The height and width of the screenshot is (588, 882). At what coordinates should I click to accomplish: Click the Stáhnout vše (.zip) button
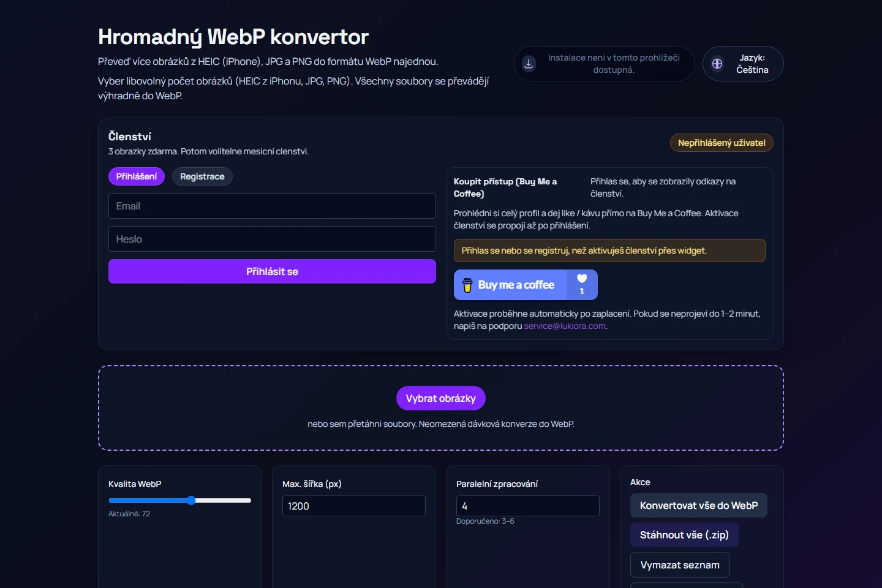684,535
